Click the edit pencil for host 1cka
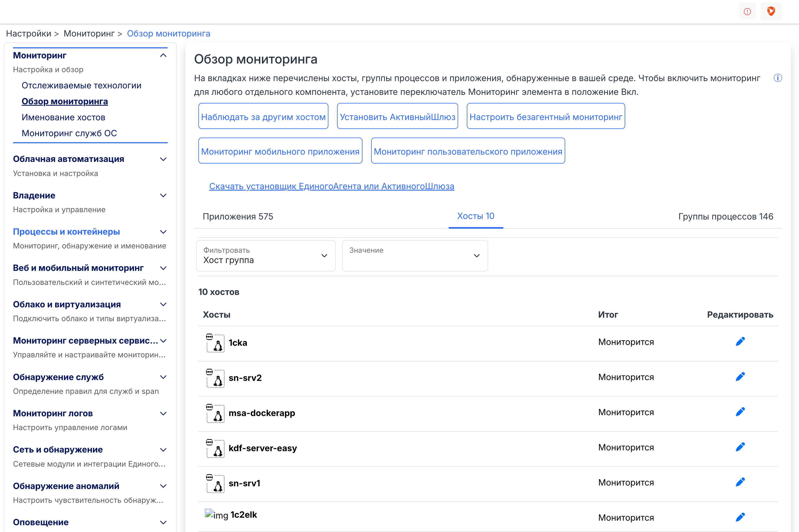This screenshot has height=532, width=799. (740, 342)
